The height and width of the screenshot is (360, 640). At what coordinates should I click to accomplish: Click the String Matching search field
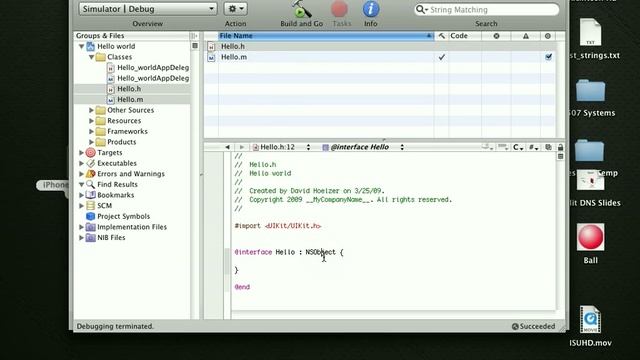click(487, 9)
